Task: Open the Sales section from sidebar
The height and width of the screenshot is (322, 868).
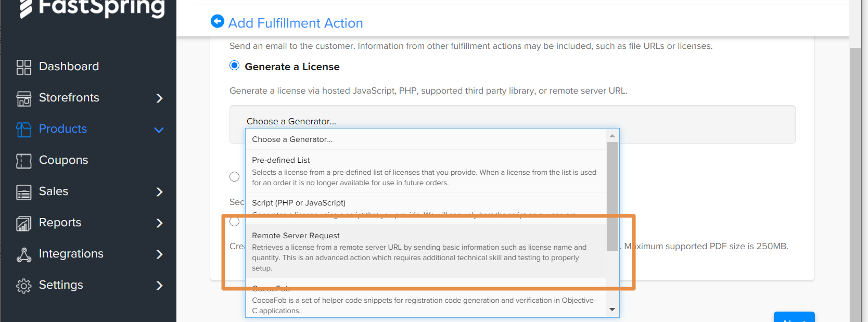Action: [x=54, y=191]
